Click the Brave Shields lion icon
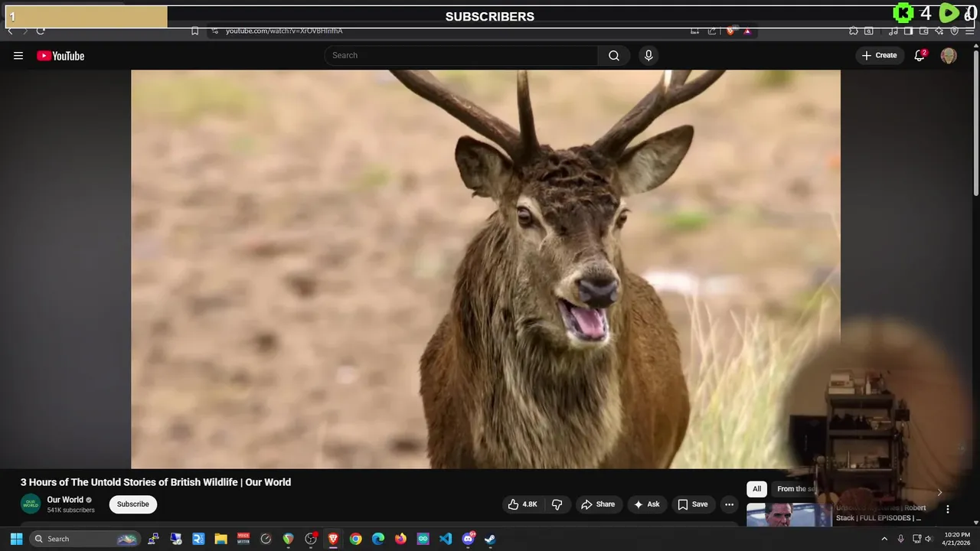Viewport: 980px width, 551px height. [730, 31]
